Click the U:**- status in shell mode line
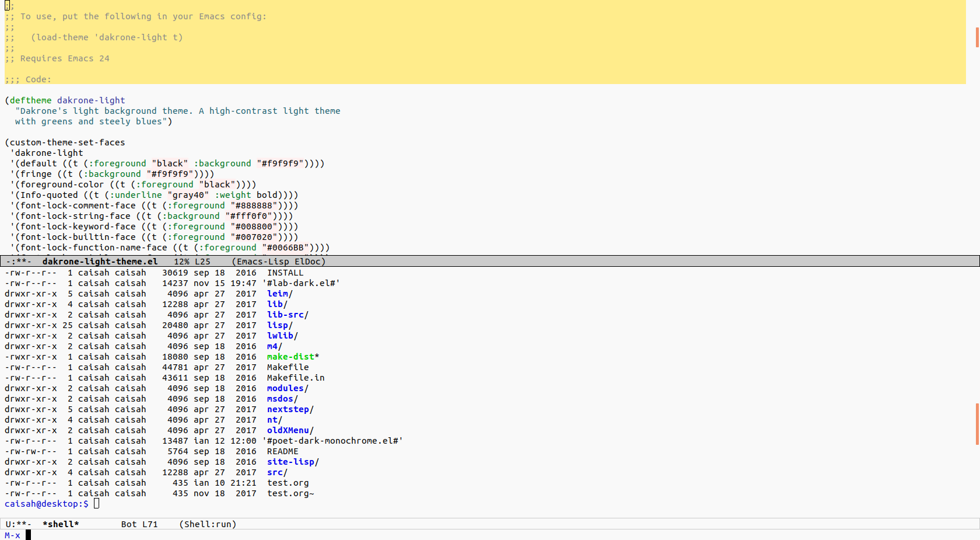The height and width of the screenshot is (540, 980). pos(18,524)
